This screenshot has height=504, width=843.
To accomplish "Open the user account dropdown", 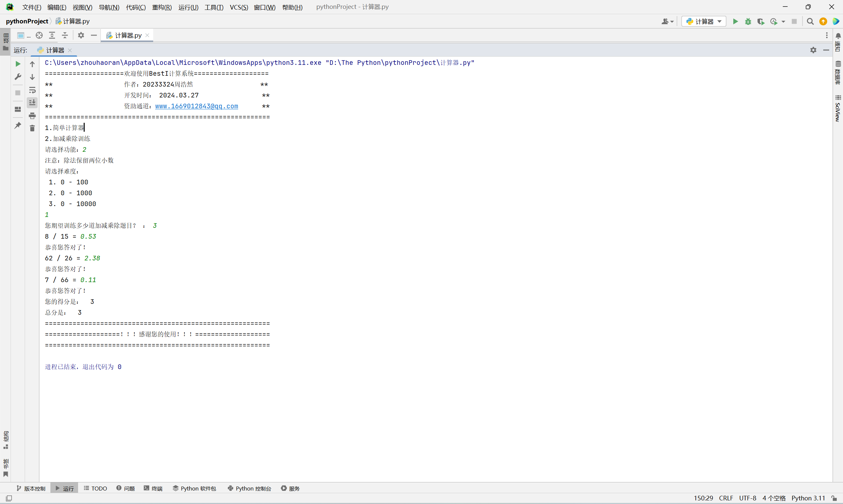I will [667, 22].
